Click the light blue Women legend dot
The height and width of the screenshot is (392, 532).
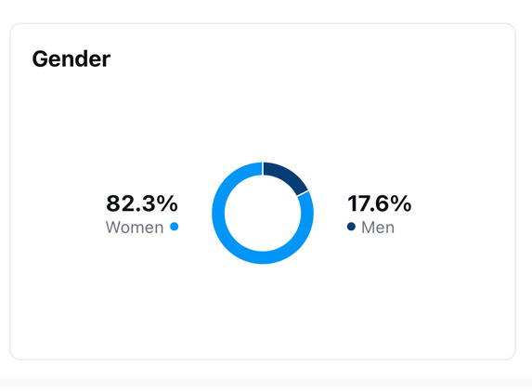tap(174, 227)
